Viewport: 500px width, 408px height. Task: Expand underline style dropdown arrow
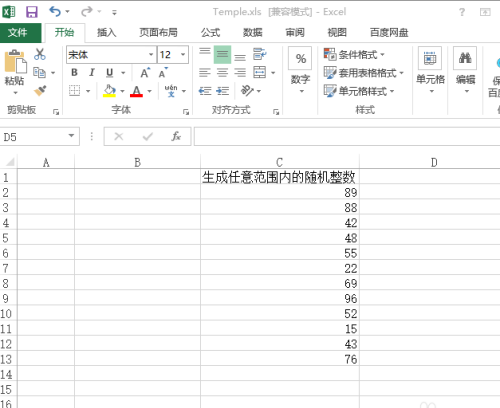coord(123,73)
